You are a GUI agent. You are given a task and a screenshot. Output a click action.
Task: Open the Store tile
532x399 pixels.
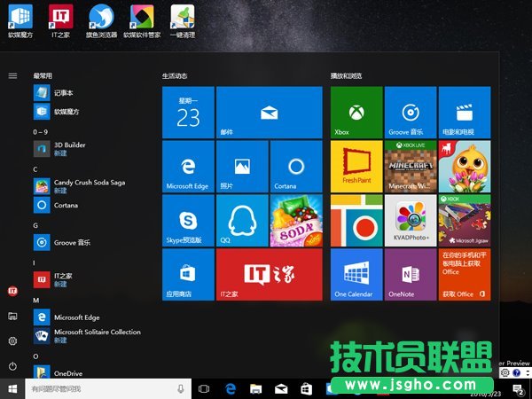(x=188, y=275)
